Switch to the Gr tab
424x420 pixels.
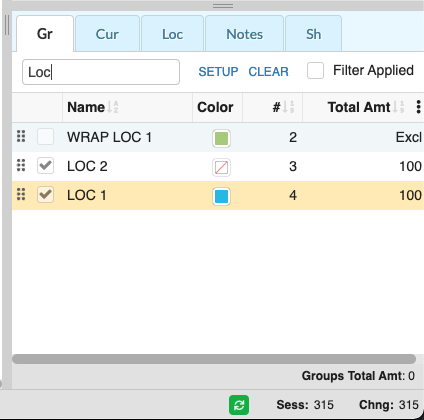[x=45, y=34]
